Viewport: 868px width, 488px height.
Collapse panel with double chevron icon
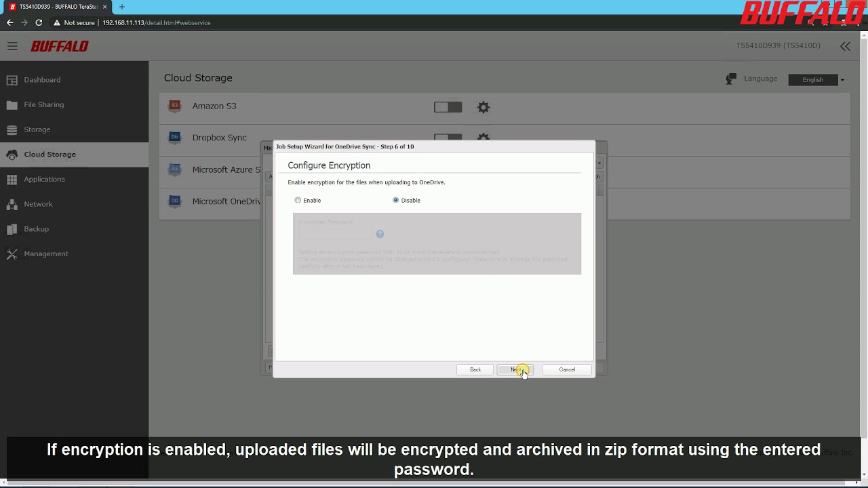[x=845, y=46]
